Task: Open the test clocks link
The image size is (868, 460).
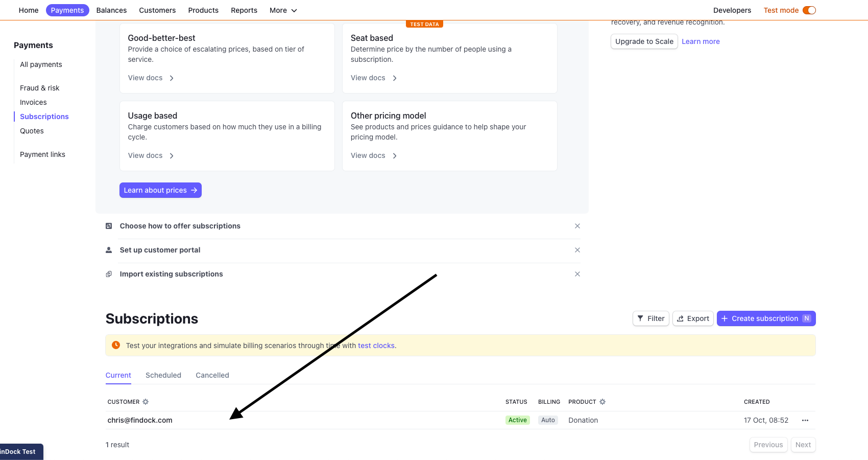Action: click(376, 346)
